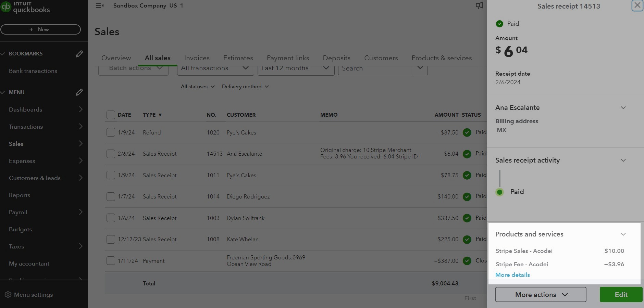Viewport: 644px width, 308px height.
Task: Check the box for Refund 1020 row
Action: 111,132
